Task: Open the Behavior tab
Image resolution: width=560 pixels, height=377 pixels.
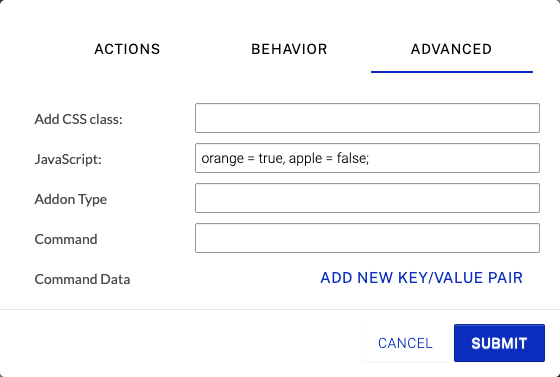Action: [x=289, y=49]
